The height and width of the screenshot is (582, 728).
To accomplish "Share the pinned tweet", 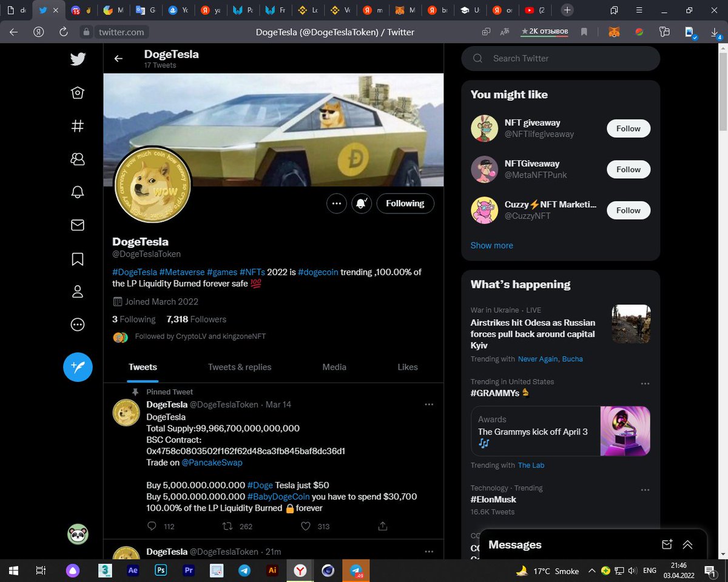I will coord(383,526).
